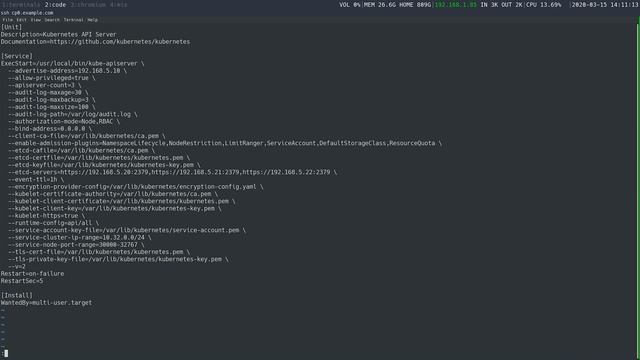Open the Search menu
This screenshot has width=640, height=360.
pos(52,20)
